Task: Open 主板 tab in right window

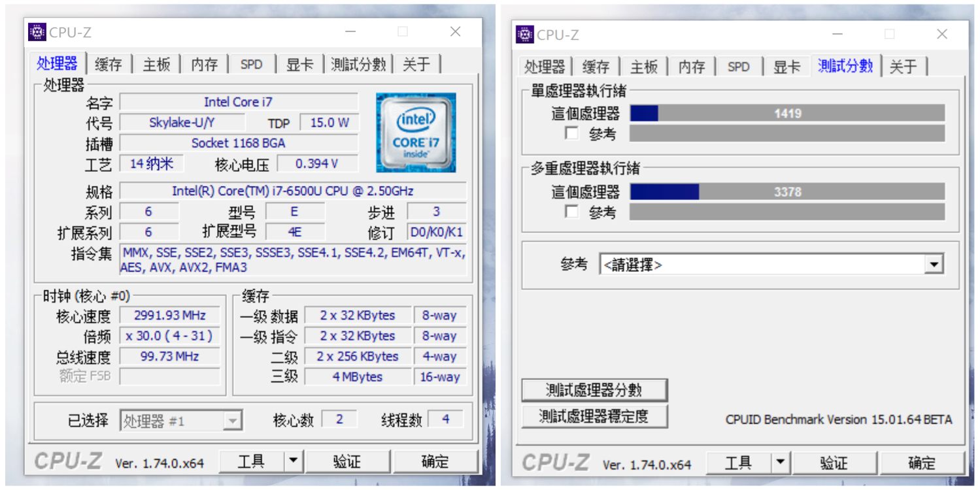Action: tap(644, 67)
